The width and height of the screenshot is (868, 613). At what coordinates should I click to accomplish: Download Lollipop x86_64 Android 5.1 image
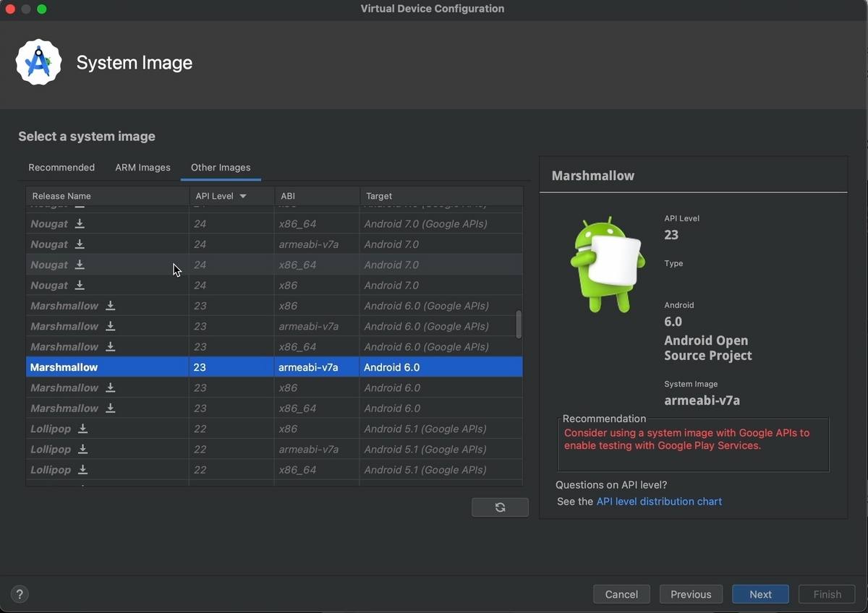click(82, 470)
